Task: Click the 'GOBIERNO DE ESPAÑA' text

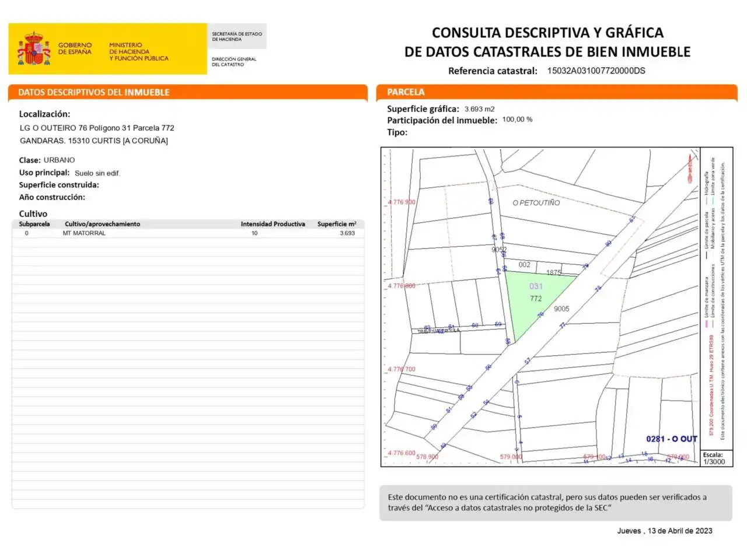Action: (x=75, y=48)
